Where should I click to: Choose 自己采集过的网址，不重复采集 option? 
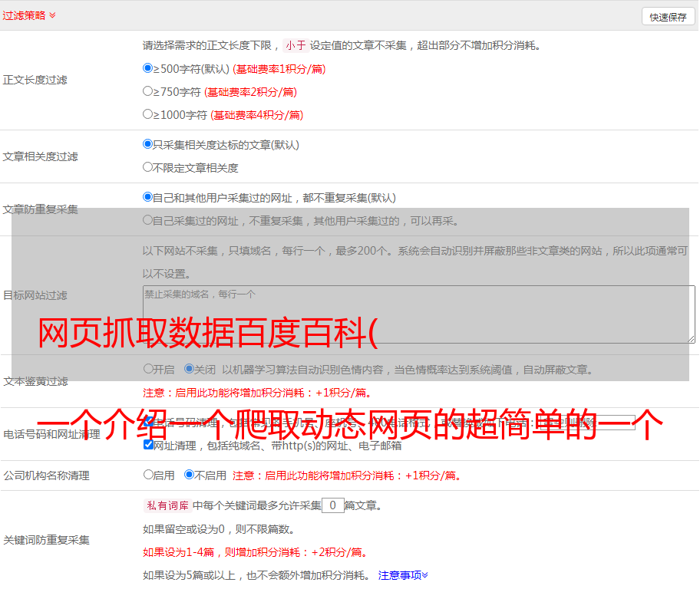tap(147, 219)
